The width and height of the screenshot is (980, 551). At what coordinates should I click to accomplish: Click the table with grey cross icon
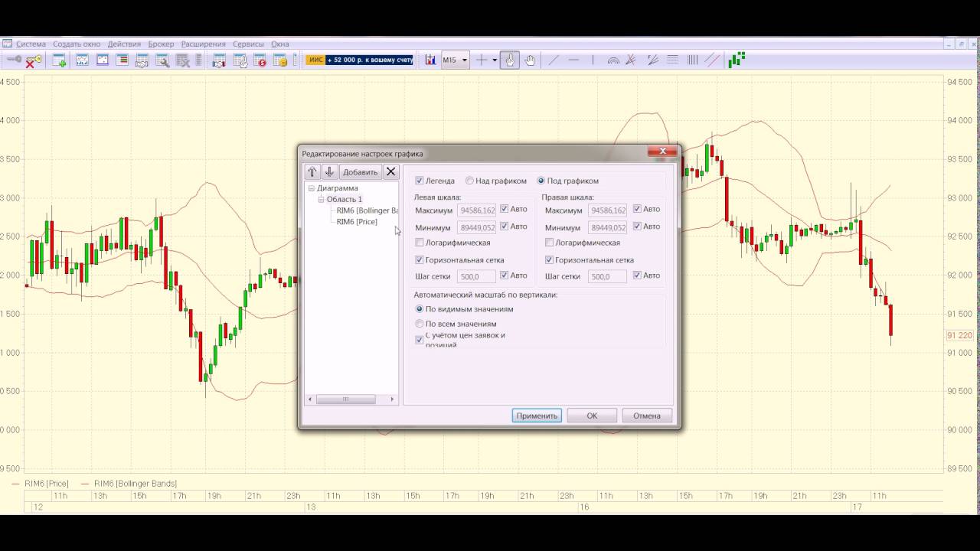pos(183,60)
